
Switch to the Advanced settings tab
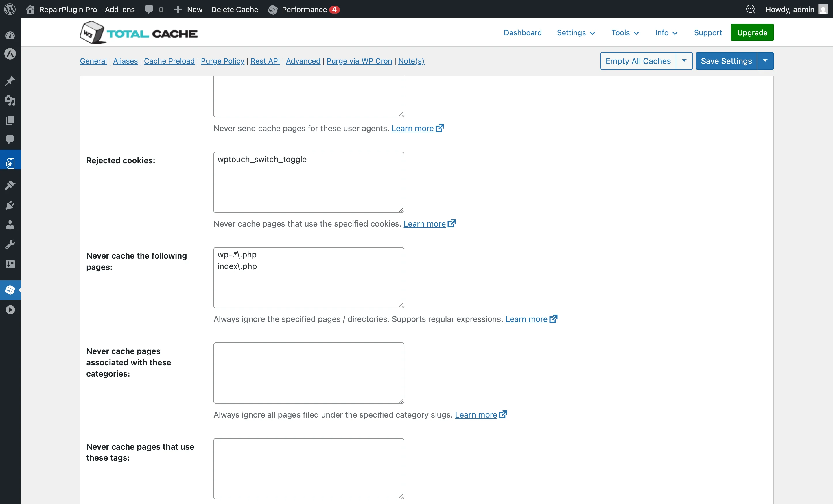(x=303, y=61)
